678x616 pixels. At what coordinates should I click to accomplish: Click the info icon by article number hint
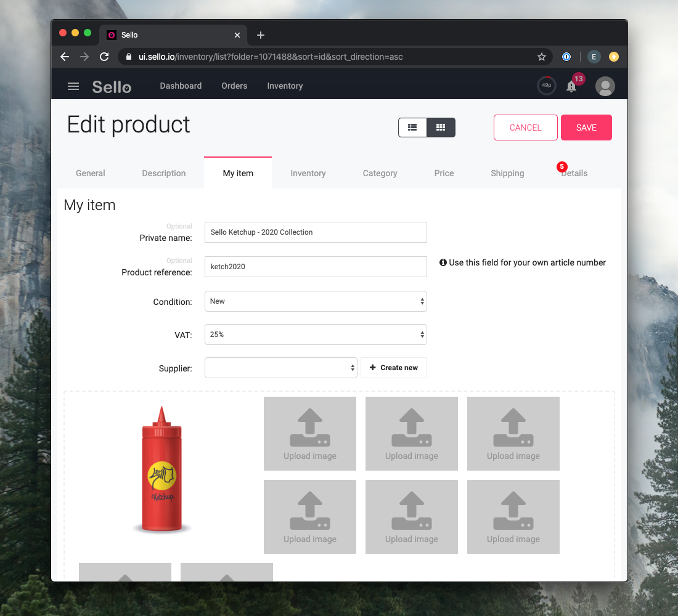[x=443, y=262]
